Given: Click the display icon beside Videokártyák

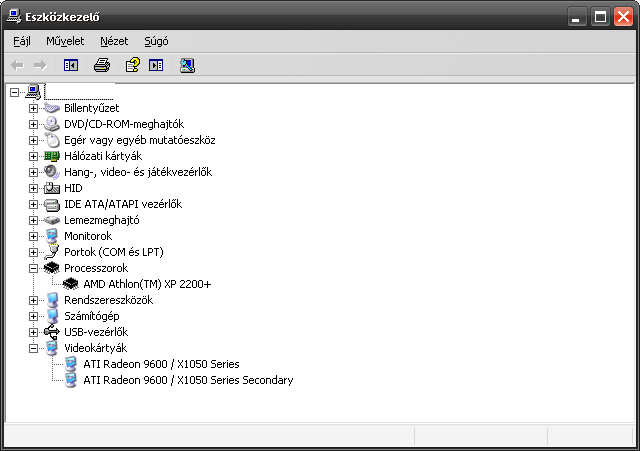Looking at the screenshot, I should coord(52,348).
